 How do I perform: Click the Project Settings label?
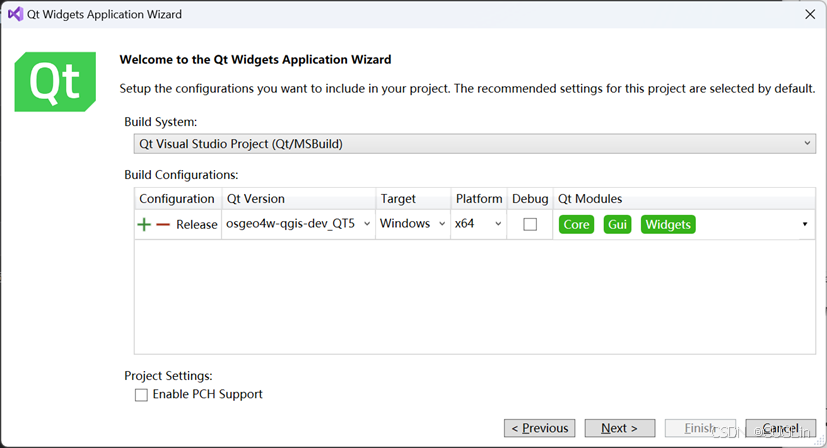point(168,376)
